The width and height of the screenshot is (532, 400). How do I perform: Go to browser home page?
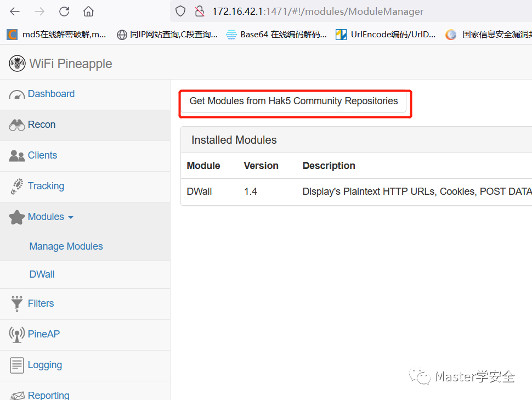coord(88,12)
